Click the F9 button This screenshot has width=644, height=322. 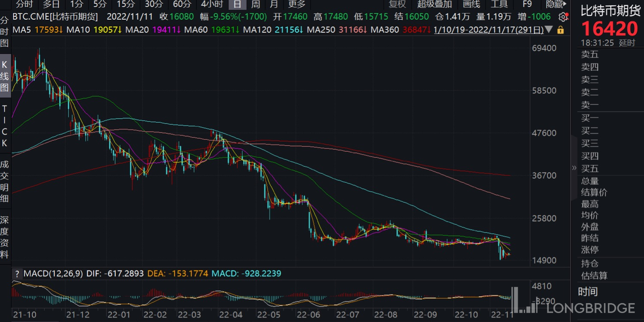[527, 4]
